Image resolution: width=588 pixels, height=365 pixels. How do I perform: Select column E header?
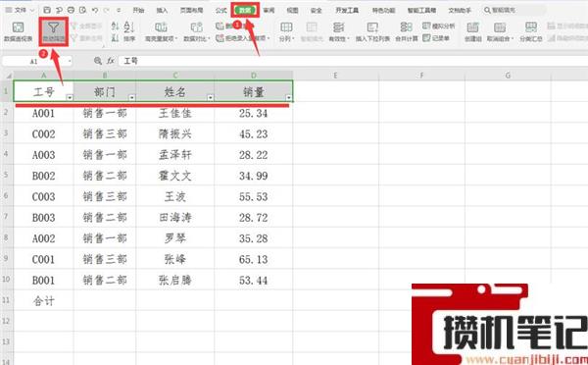tap(335, 76)
